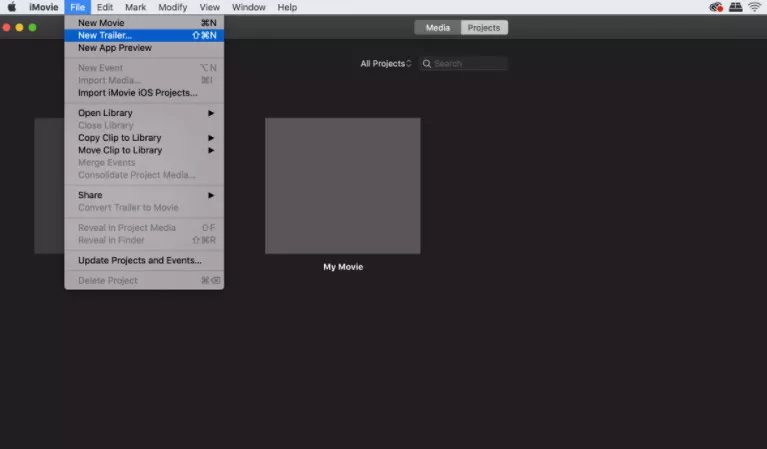Click the green zoom window button
Screen dimensions: 767x449
[32, 27]
